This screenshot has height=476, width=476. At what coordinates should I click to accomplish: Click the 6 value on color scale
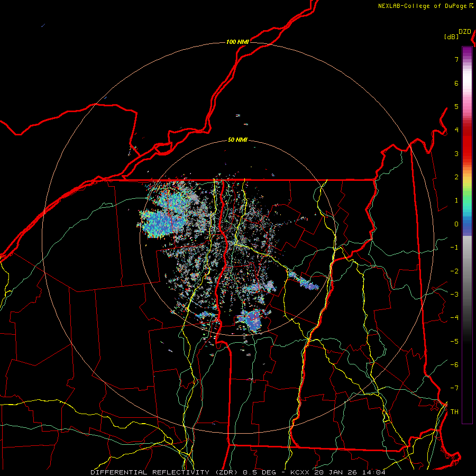(x=456, y=83)
